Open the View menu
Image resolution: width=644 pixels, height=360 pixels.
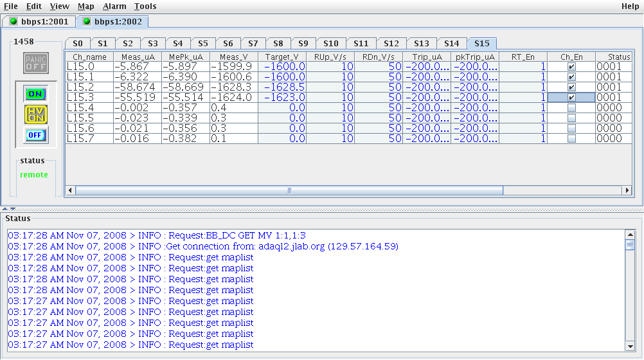tap(60, 6)
